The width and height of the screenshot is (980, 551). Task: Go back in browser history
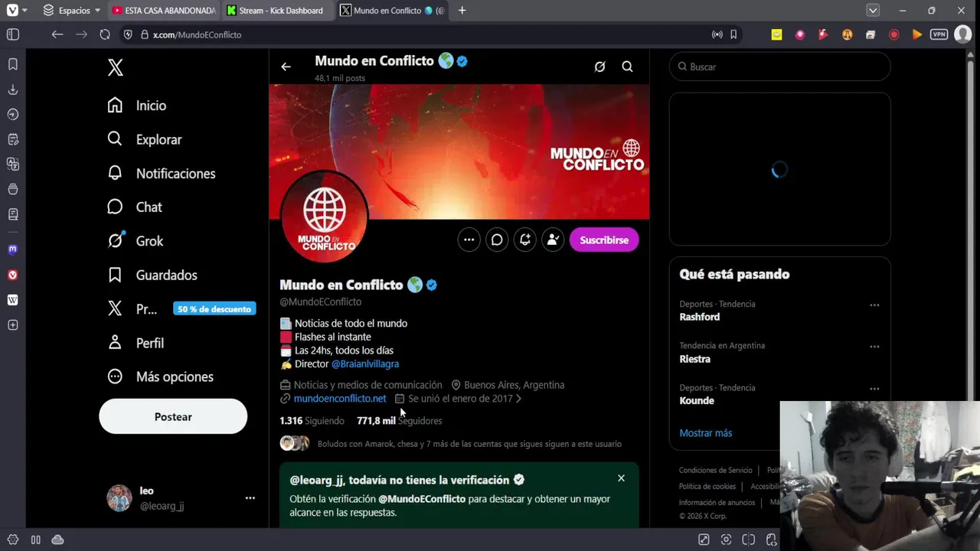tap(57, 34)
